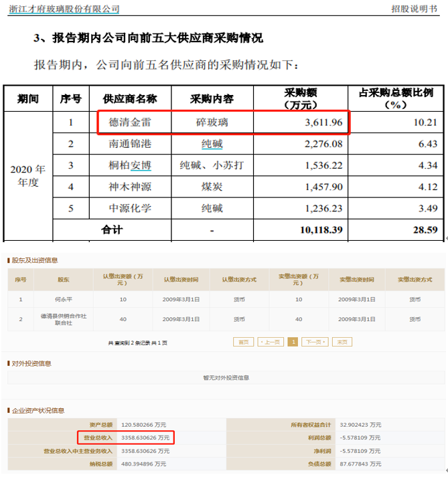448x477 pixels.
Task: Click the 股东及出资信息 section title
Action: pyautogui.click(x=35, y=260)
